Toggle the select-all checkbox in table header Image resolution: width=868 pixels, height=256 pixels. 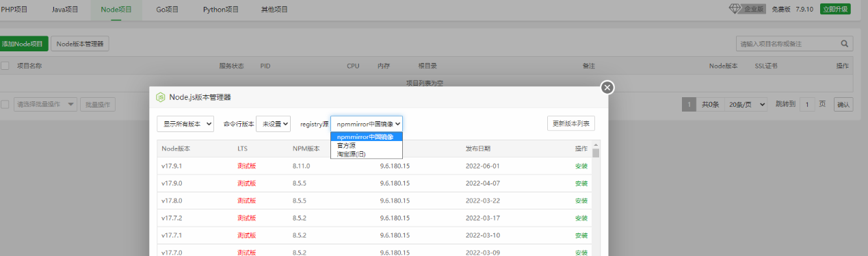coord(5,66)
